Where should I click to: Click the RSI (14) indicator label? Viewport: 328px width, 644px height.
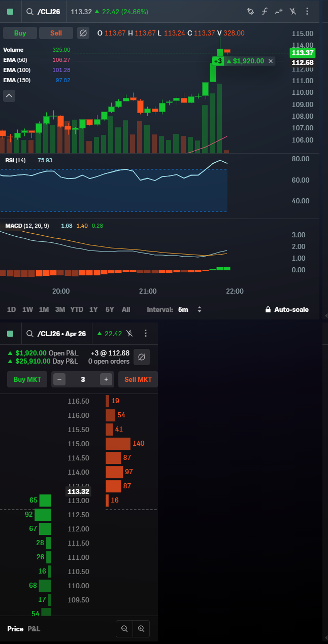tap(15, 160)
